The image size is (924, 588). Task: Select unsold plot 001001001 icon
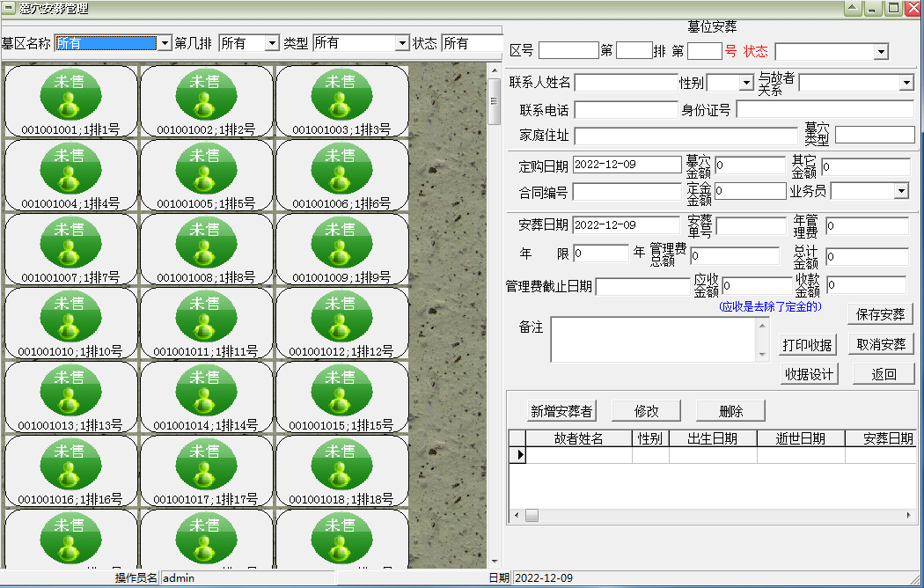[x=70, y=94]
